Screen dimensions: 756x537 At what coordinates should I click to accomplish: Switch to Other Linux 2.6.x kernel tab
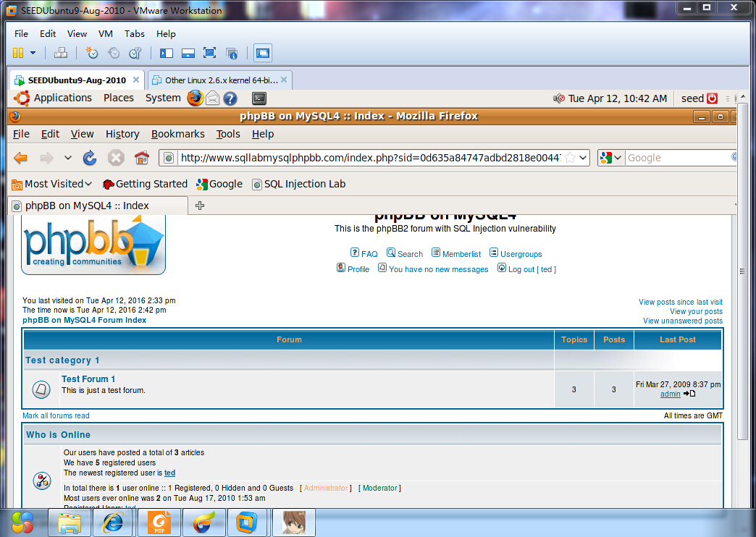(220, 80)
